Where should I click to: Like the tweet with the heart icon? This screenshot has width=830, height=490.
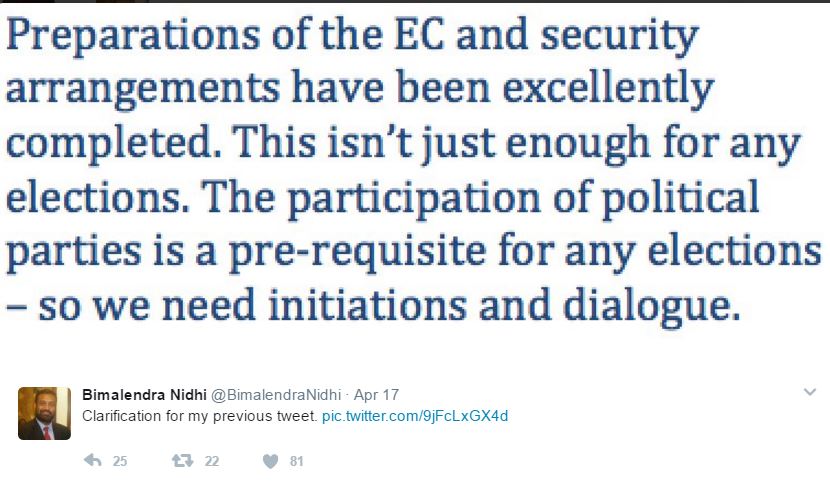tap(270, 461)
